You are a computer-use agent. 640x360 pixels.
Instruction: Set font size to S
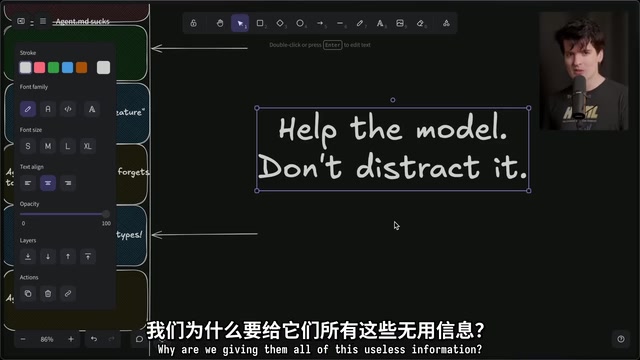(x=28, y=146)
